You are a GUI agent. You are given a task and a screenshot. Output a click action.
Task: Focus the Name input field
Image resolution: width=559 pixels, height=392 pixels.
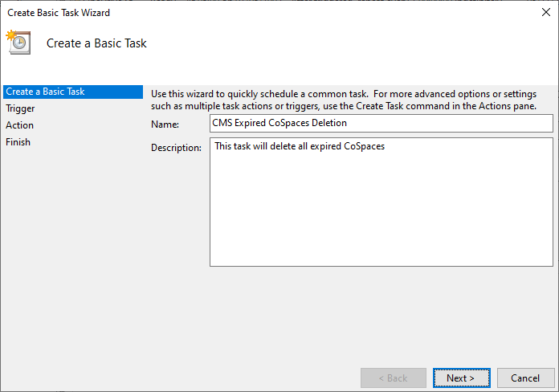tap(382, 123)
